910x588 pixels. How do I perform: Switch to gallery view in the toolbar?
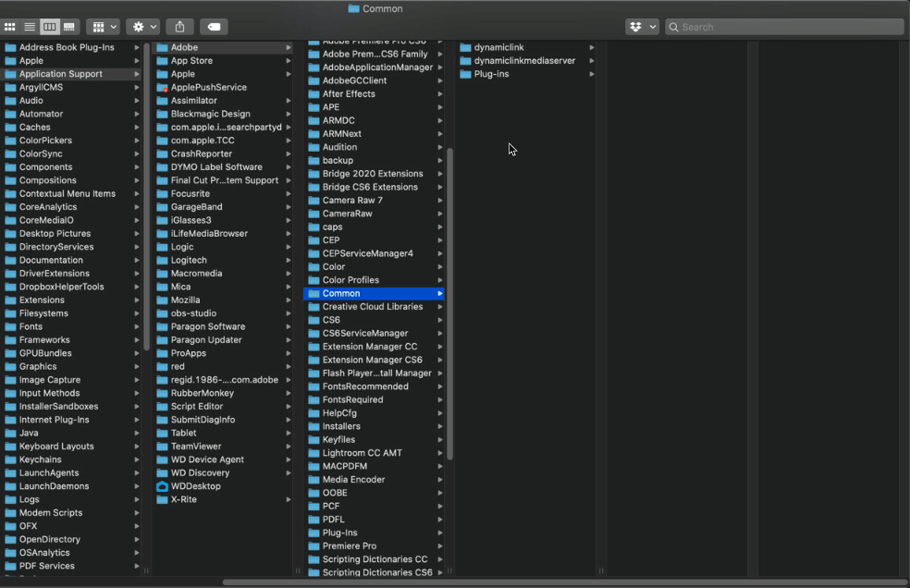[x=68, y=26]
